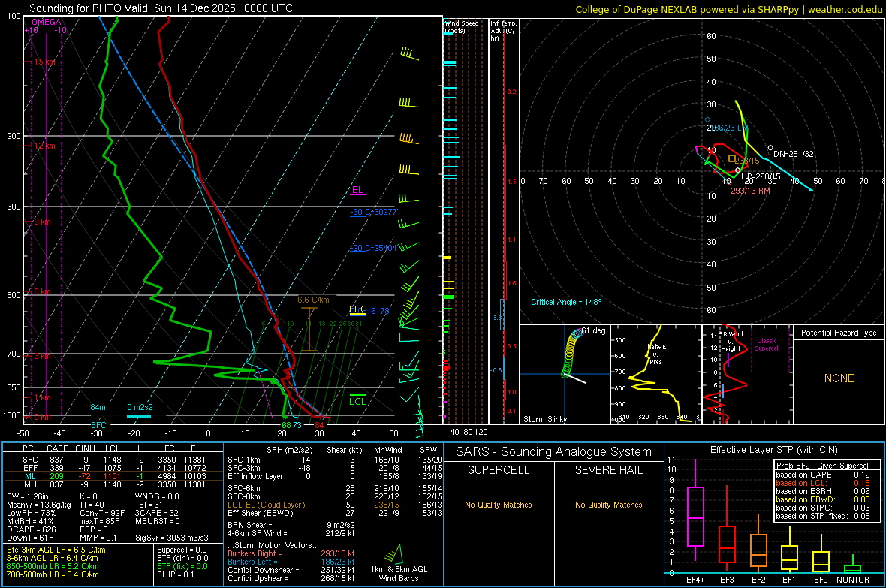Select the SFC parcel row in CAPE table

tap(113, 460)
